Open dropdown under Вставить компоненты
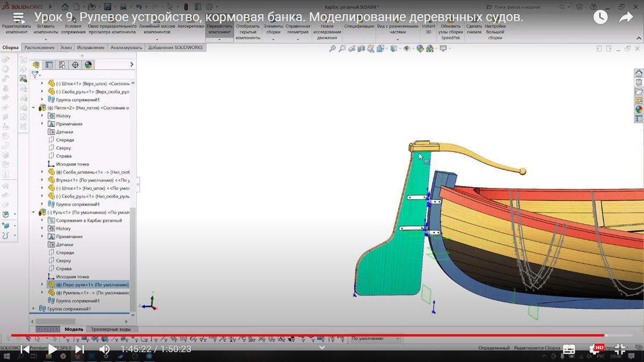 [x=46, y=39]
